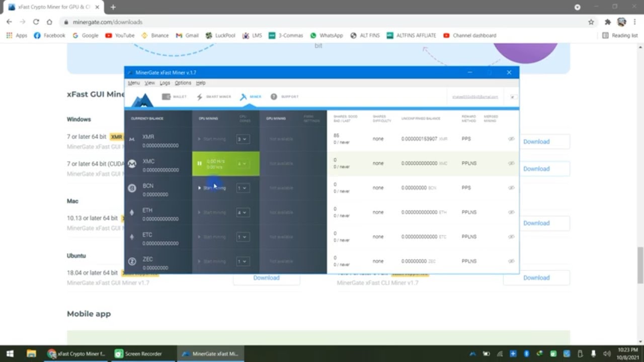Screen dimensions: 644x362
Task: Click the volume speaker tray icon
Action: (x=606, y=353)
